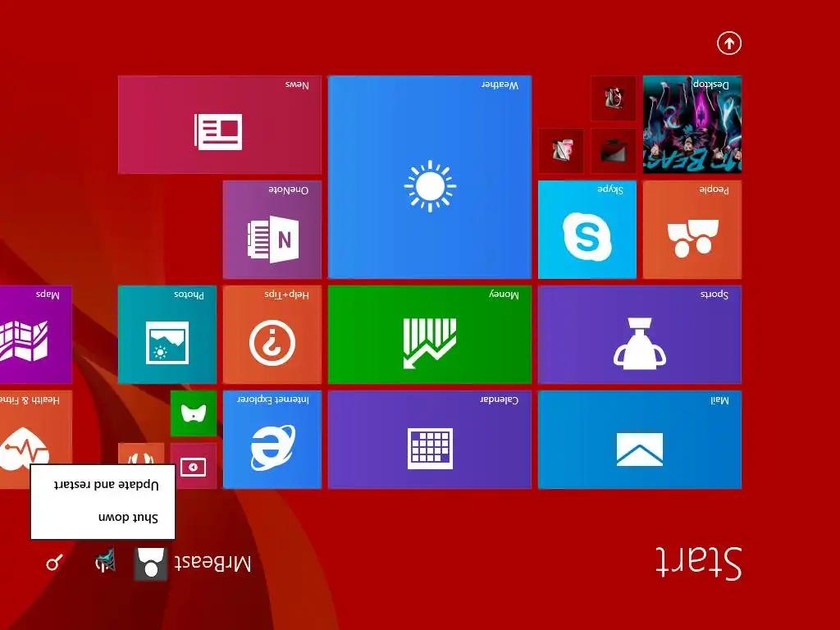This screenshot has height=630, width=840.
Task: Choose Update and restart from power menu
Action: point(106,485)
